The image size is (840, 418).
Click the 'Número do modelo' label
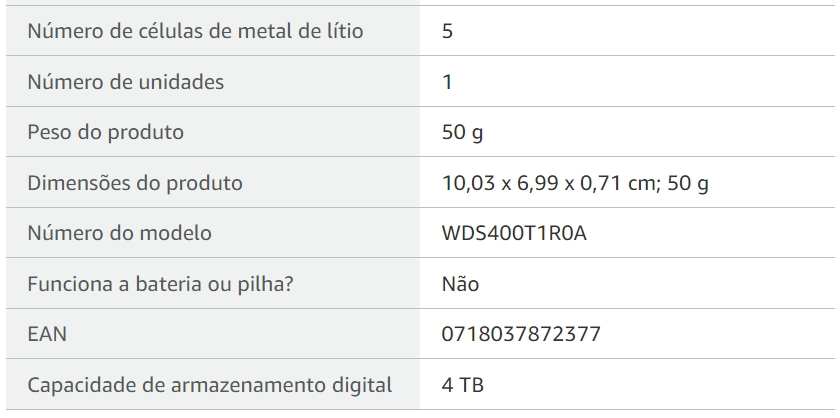tap(119, 233)
